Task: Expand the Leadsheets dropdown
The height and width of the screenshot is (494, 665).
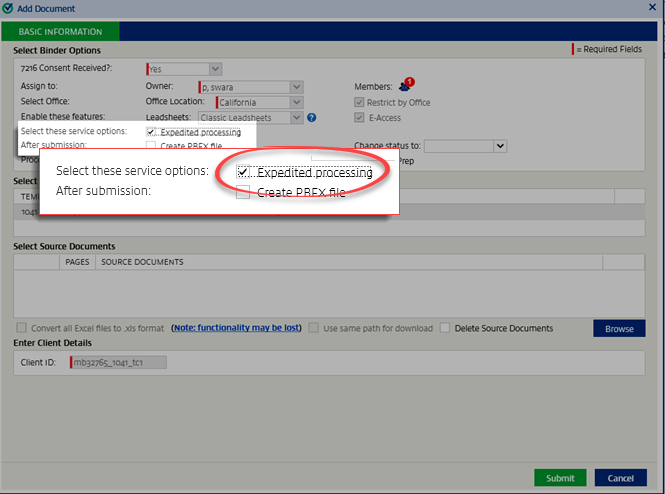Action: (x=296, y=118)
